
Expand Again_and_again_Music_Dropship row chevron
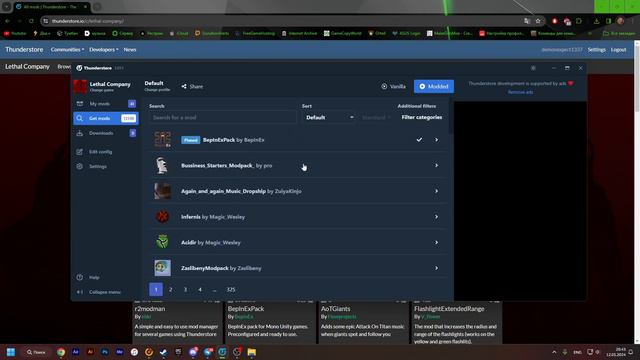(x=436, y=191)
